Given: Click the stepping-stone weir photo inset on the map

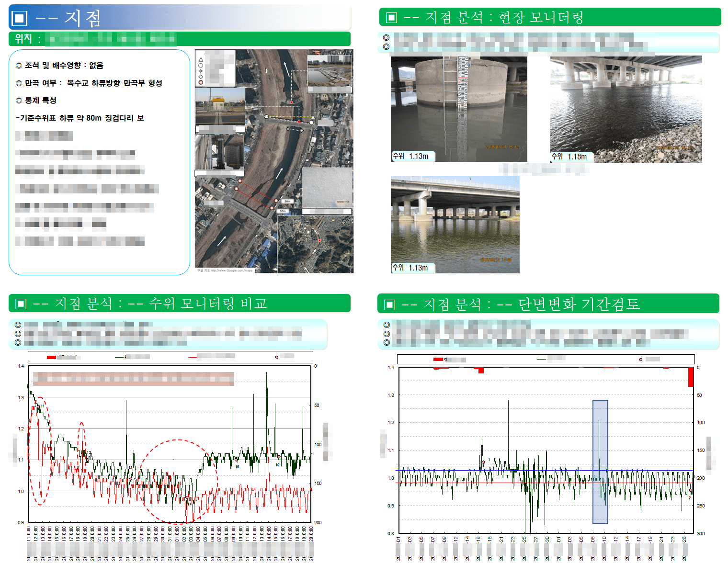Looking at the screenshot, I should 329,70.
